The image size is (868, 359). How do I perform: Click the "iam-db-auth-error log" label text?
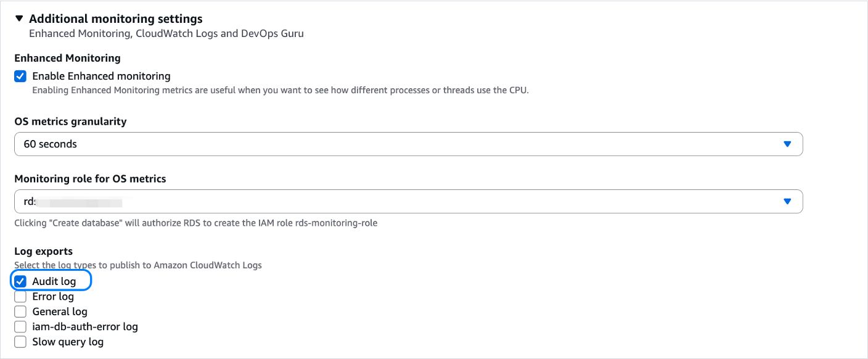[85, 327]
